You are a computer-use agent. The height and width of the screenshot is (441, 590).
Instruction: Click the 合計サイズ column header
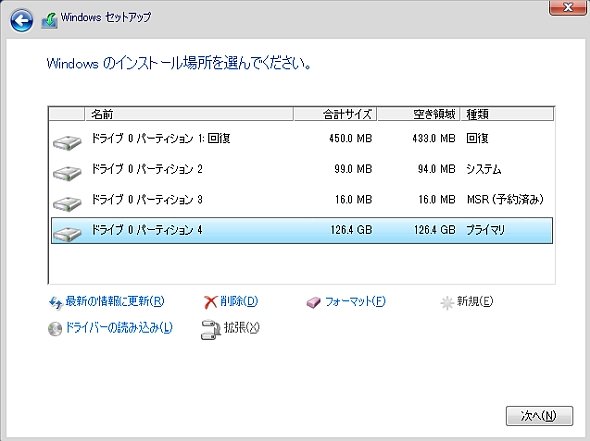(x=335, y=114)
